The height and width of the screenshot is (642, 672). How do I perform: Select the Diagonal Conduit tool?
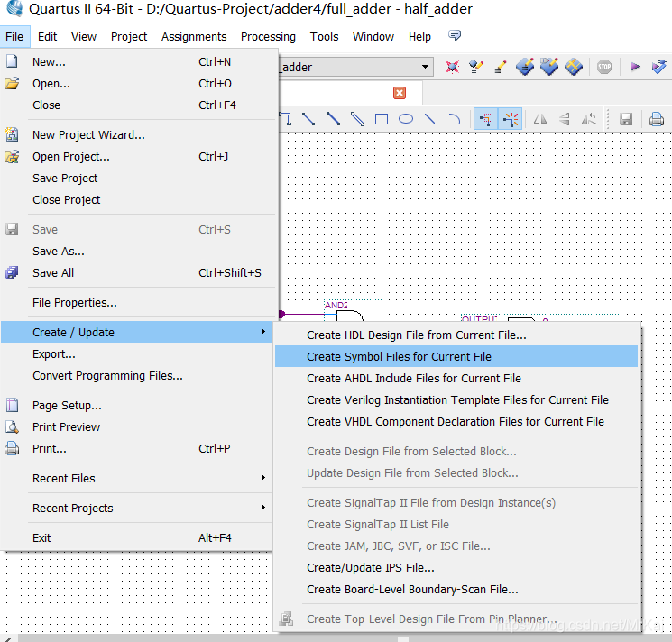click(x=357, y=119)
